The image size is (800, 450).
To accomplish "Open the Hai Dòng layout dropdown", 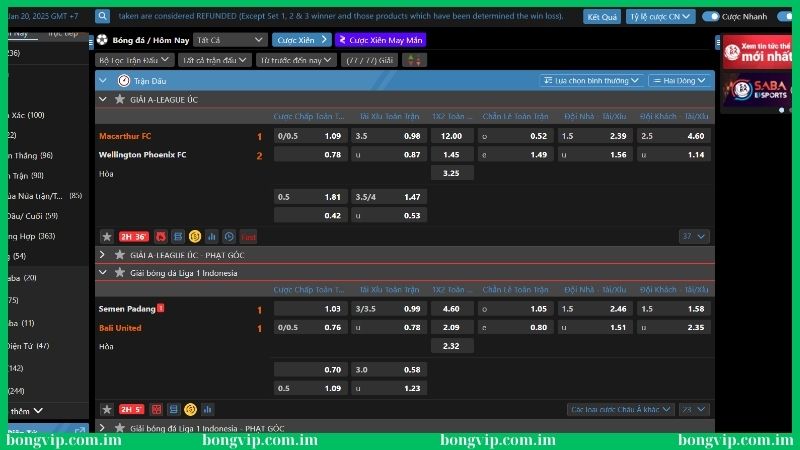I will click(x=680, y=80).
